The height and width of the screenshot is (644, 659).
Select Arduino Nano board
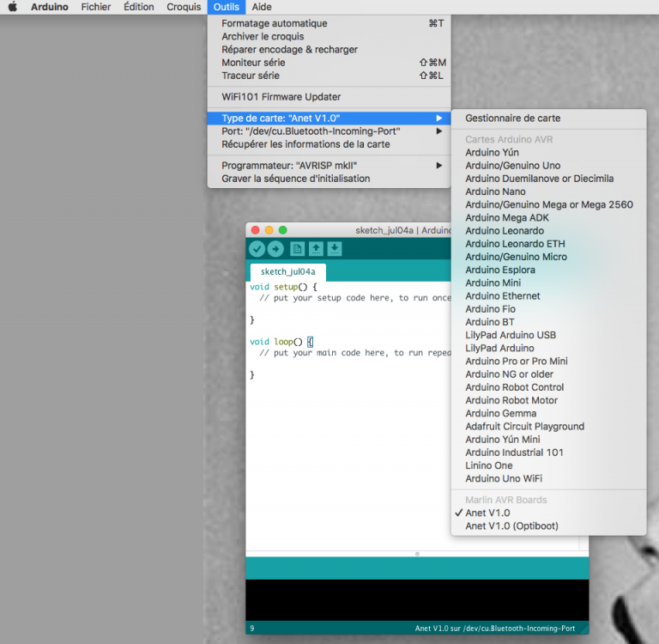[x=548, y=191]
